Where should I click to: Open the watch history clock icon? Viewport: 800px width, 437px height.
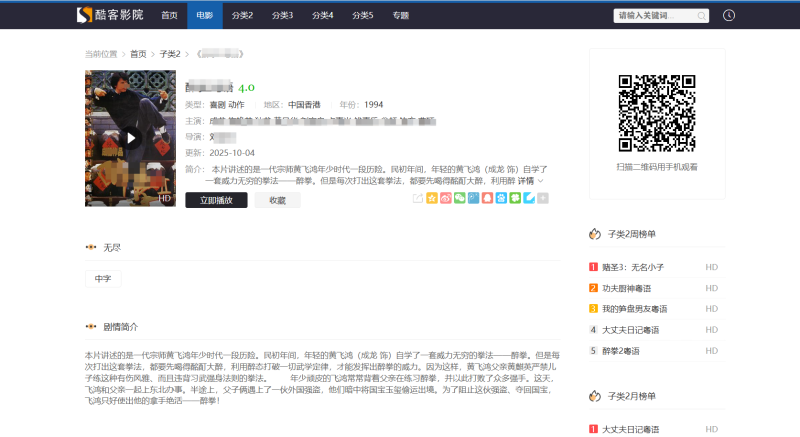[729, 15]
